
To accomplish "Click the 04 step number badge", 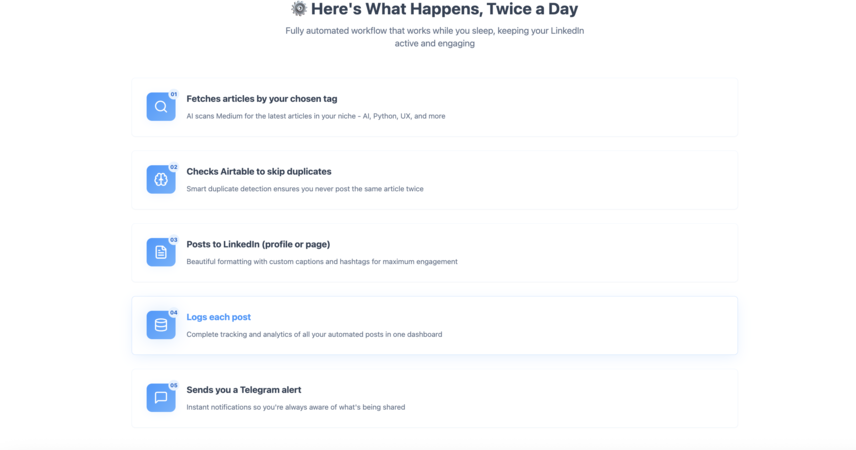I will [x=174, y=312].
